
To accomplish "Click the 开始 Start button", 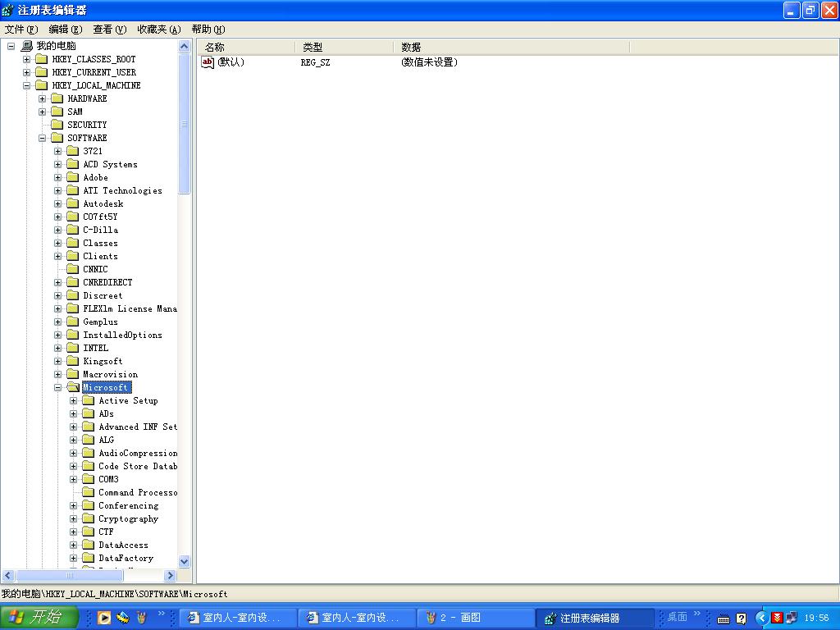I will 39,617.
